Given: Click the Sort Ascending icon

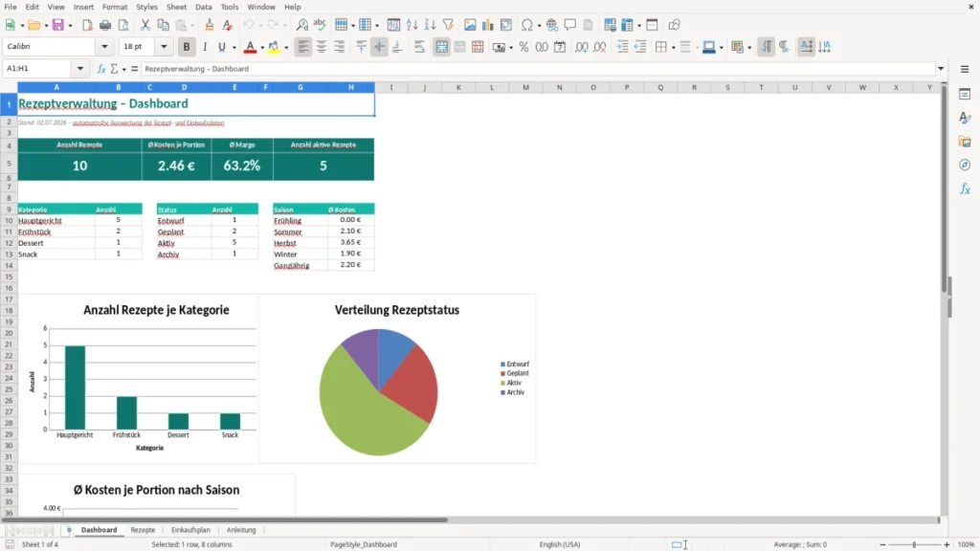Looking at the screenshot, I should pyautogui.click(x=412, y=25).
